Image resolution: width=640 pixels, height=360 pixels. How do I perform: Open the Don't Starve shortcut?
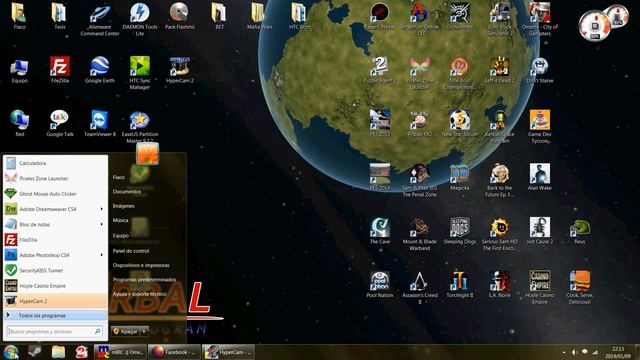point(540,69)
